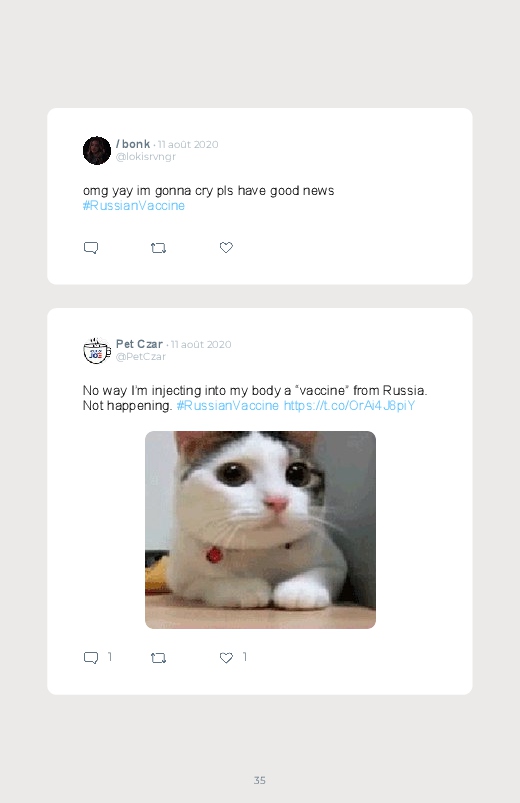Screen dimensions: 520x803
Task: Click the reply icon on the Pet Czar tweet
Action: pyautogui.click(x=91, y=658)
